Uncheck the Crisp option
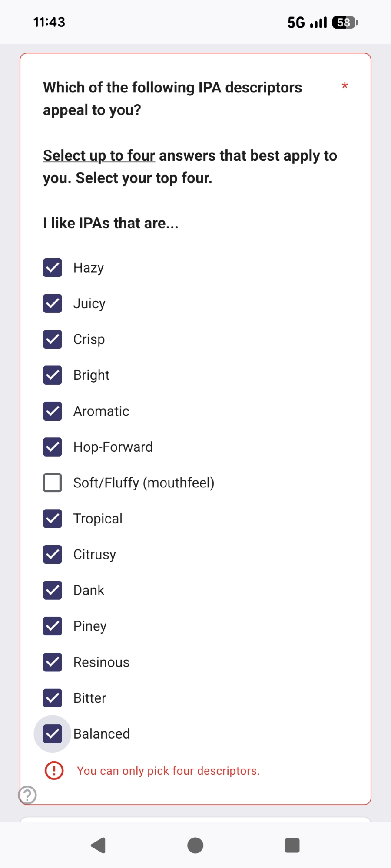 [53, 339]
